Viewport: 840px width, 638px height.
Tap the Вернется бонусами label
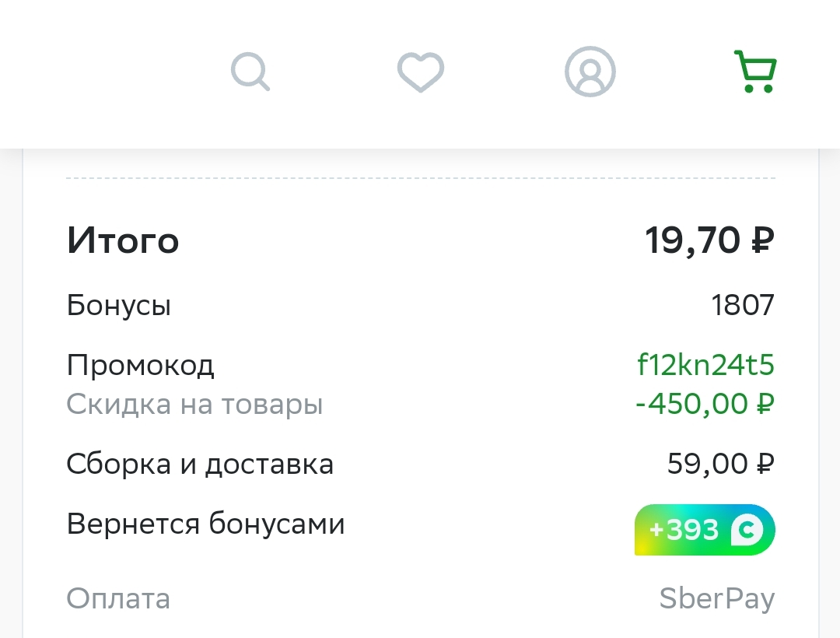[x=205, y=524]
